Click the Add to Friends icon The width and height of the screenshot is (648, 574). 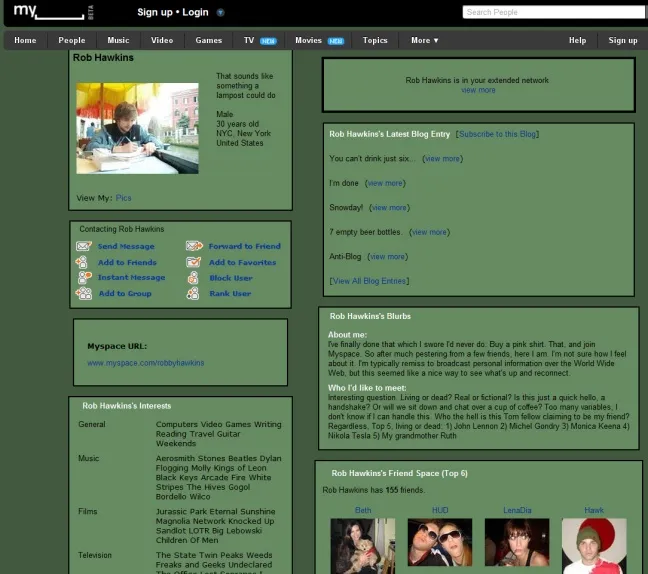coord(82,262)
